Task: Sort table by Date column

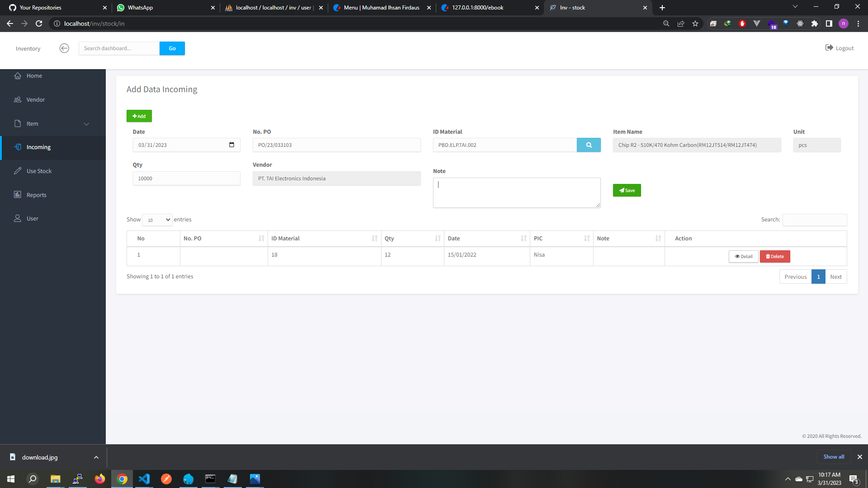Action: 487,239
